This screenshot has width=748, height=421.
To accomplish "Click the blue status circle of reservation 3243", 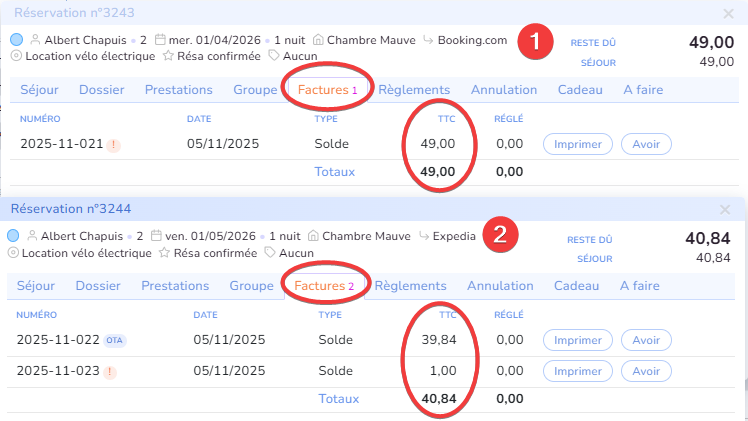I will pyautogui.click(x=16, y=40).
